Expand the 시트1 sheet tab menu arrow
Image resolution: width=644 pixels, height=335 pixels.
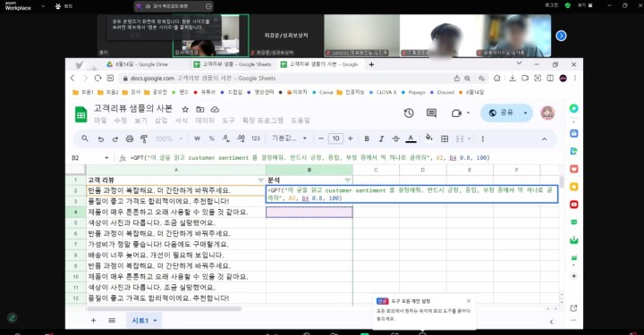156,321
